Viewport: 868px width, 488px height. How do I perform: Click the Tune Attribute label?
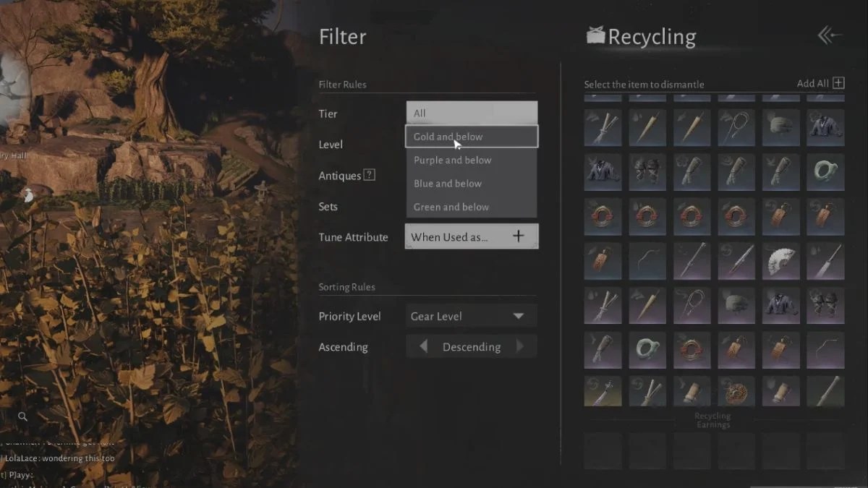coord(354,237)
